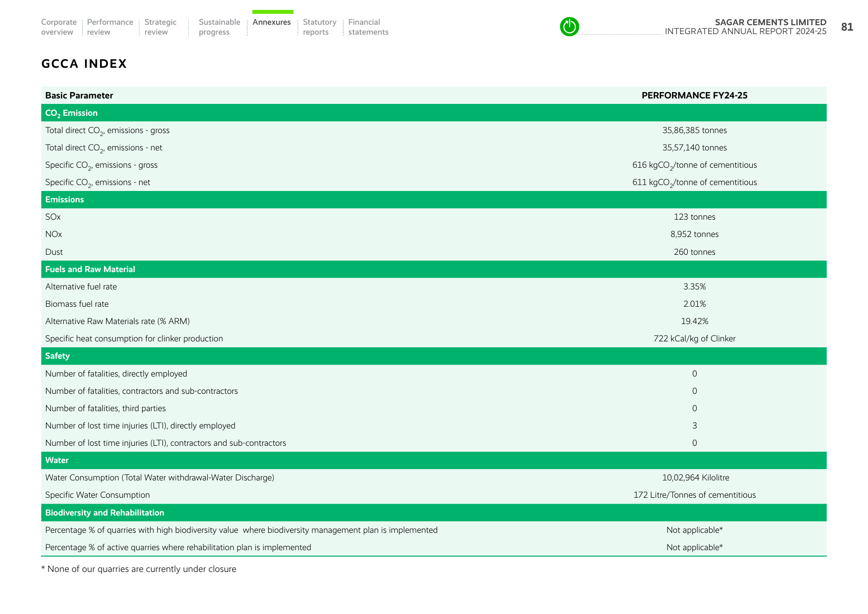The height and width of the screenshot is (614, 868).
Task: Click the quarries with high biodiversity value label
Action: click(241, 530)
